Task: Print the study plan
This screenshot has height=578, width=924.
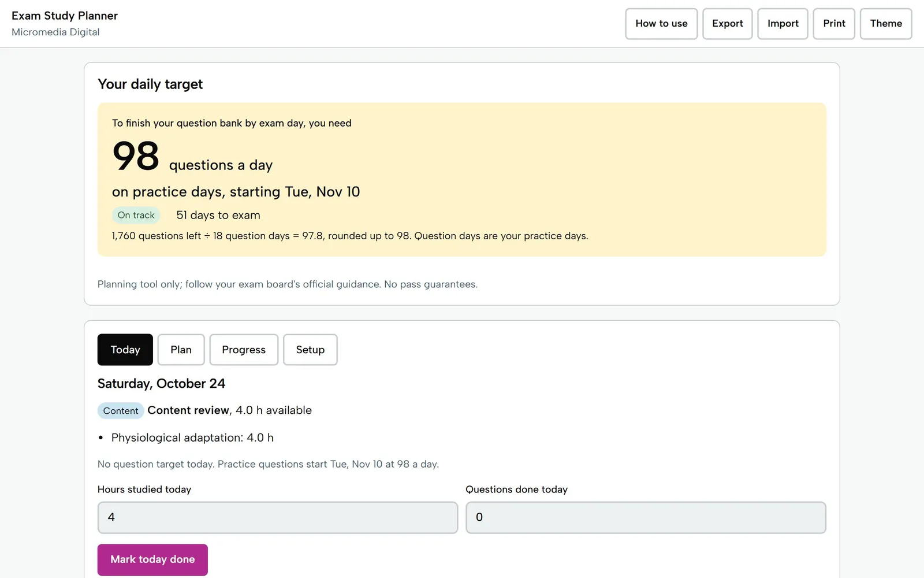Action: coord(834,24)
